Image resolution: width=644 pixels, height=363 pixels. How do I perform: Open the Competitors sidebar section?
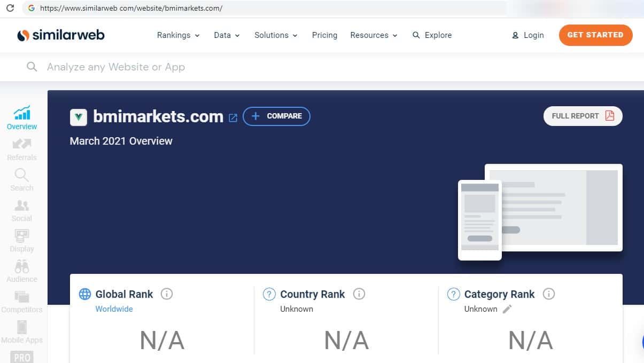[22, 302]
